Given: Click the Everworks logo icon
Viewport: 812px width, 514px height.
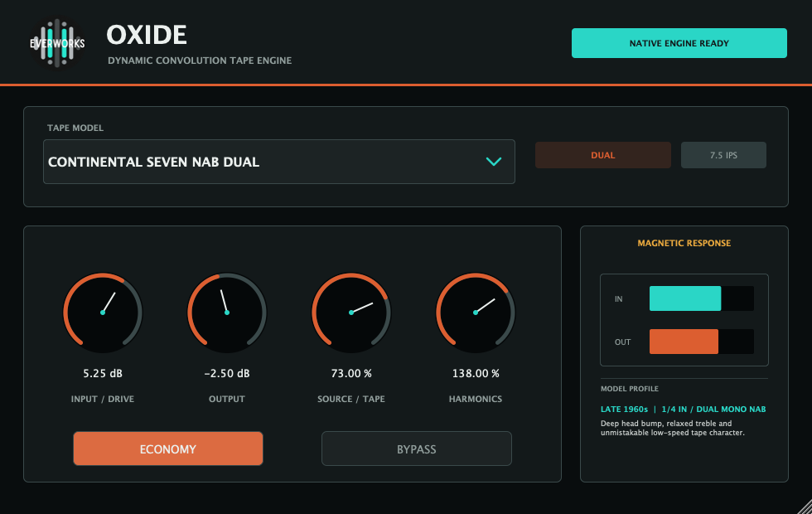Looking at the screenshot, I should (57, 43).
